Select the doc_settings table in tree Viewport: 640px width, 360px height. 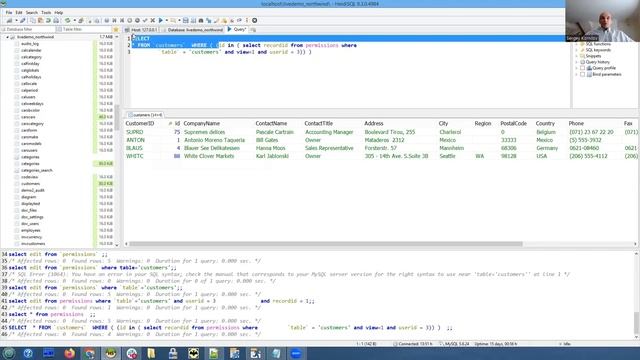(x=32, y=217)
